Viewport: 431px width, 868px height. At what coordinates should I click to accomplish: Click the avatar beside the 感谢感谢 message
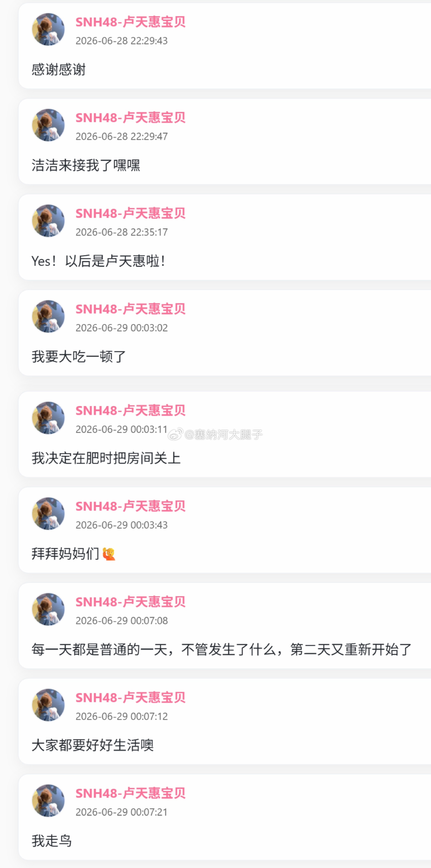pyautogui.click(x=48, y=29)
